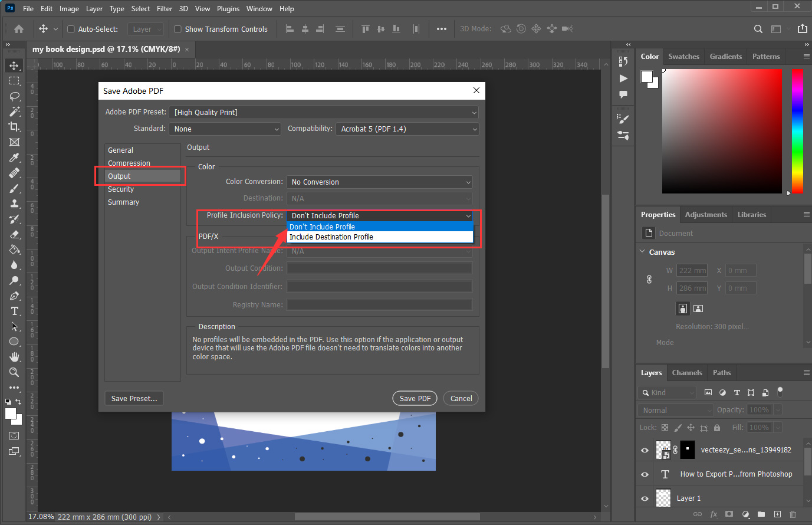This screenshot has width=812, height=525.
Task: Select the Magic Wand tool
Action: (14, 111)
